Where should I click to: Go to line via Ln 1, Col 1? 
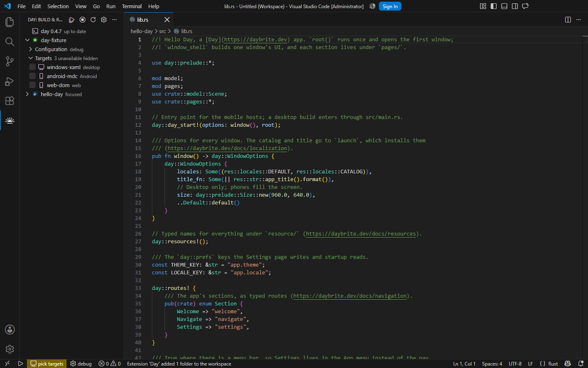[464, 364]
